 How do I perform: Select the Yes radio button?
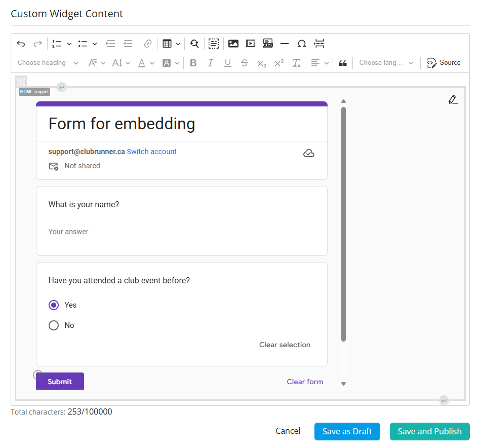coord(54,305)
